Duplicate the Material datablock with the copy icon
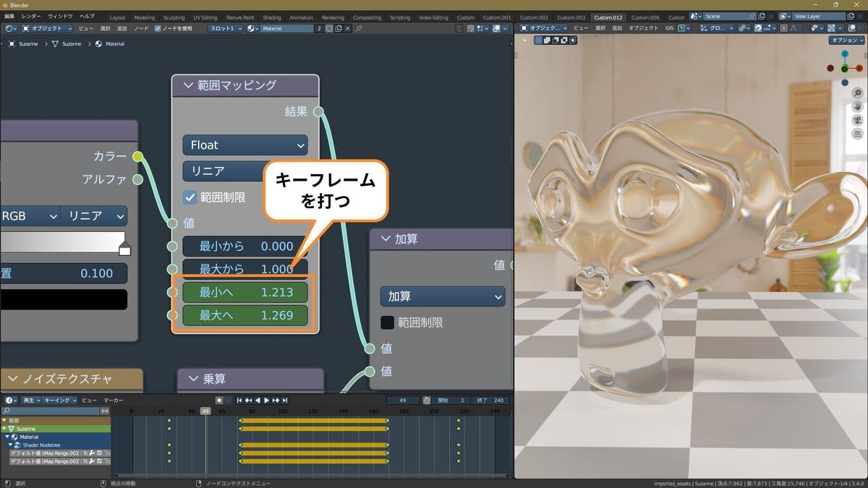 tap(339, 28)
